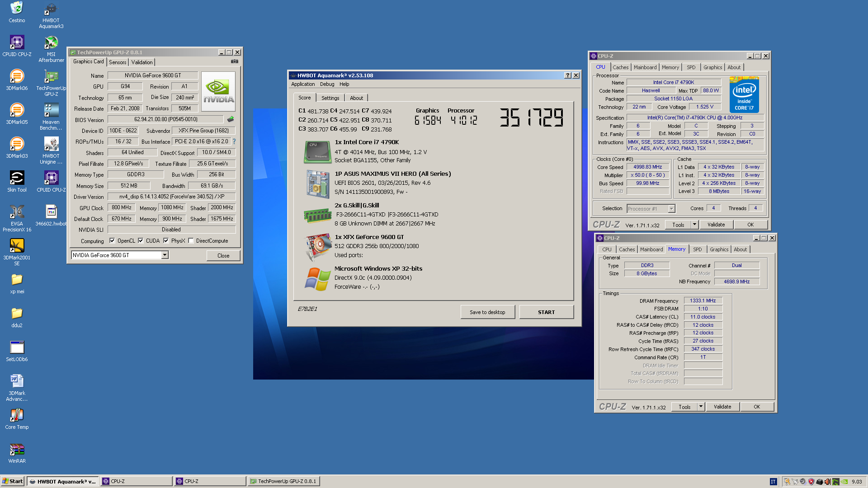Open the Processor #1 selection dropdown
The height and width of the screenshot is (488, 868).
[651, 209]
